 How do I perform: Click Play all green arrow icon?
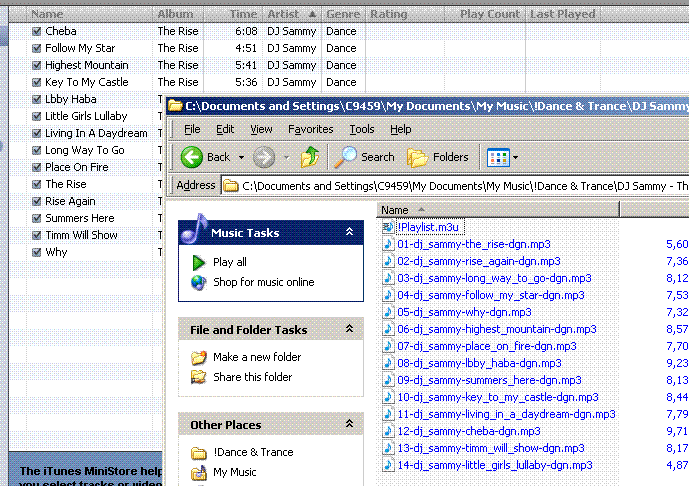click(x=199, y=262)
